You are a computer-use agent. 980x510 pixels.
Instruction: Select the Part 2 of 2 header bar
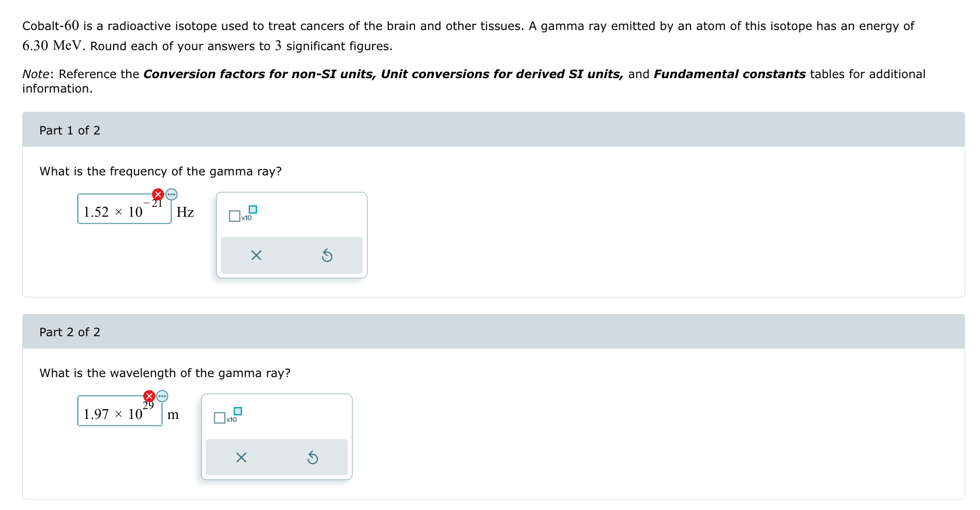(70, 332)
